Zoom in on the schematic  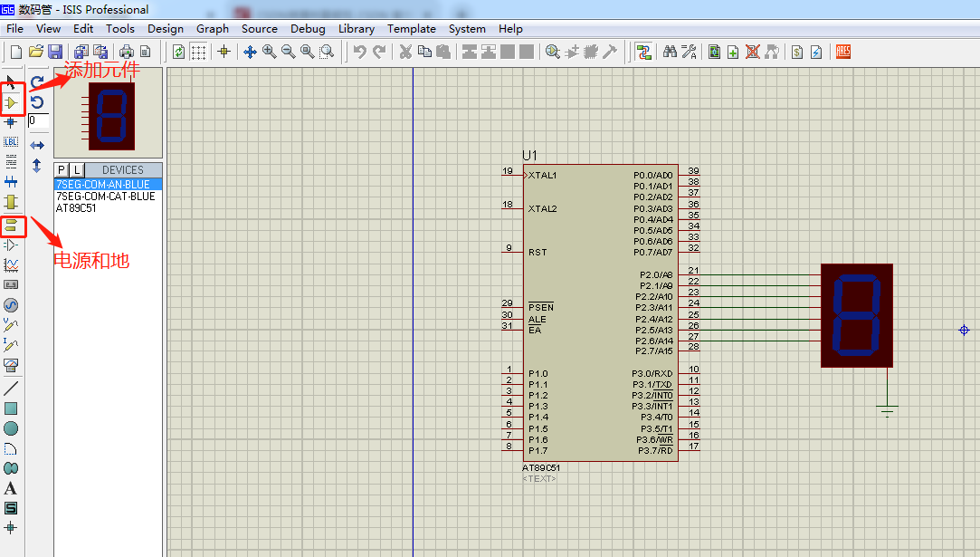click(x=270, y=52)
